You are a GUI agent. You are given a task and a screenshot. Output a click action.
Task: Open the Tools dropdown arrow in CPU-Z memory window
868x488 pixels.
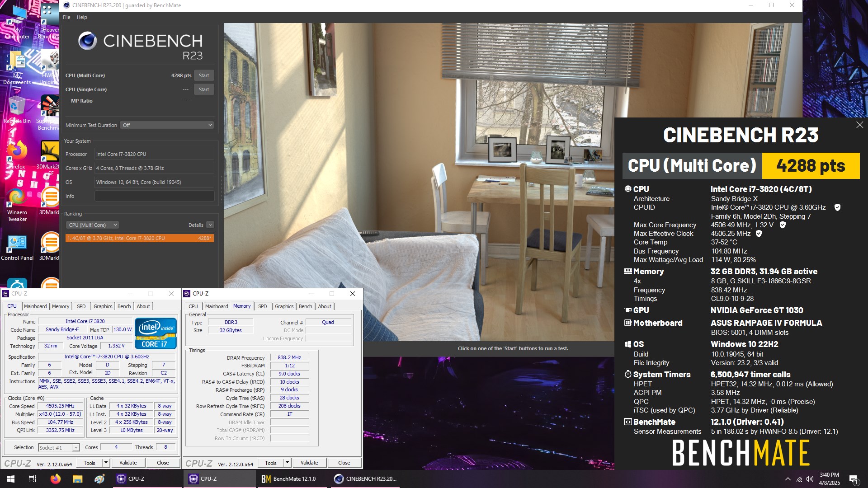287,463
